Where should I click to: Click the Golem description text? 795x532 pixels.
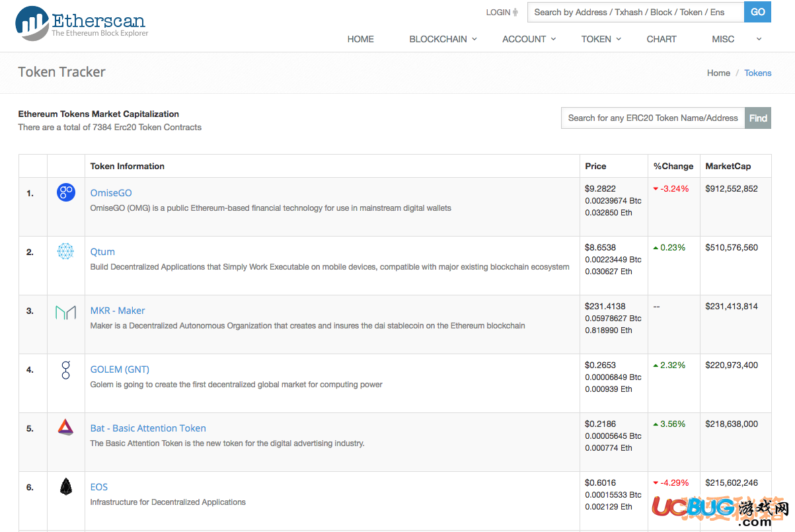[236, 385]
